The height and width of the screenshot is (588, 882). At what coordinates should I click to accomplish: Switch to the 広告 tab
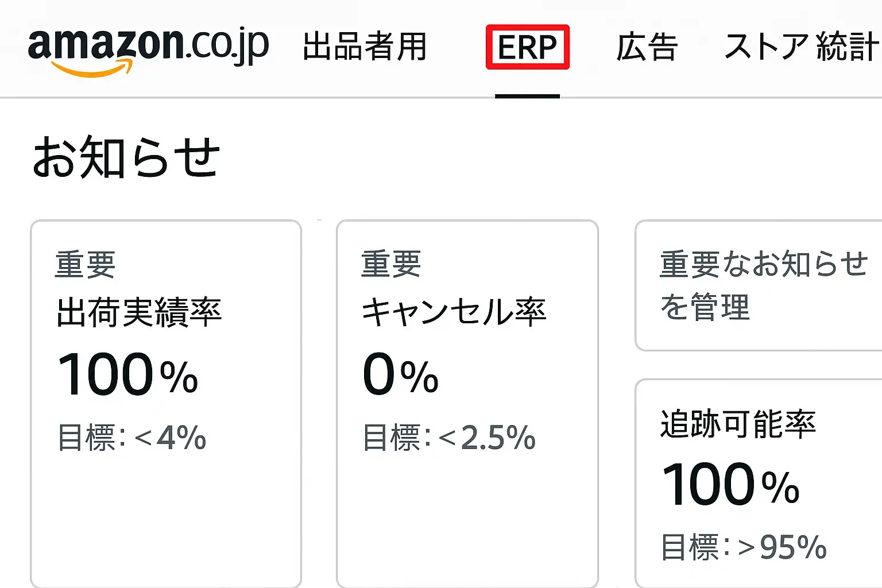tap(647, 47)
